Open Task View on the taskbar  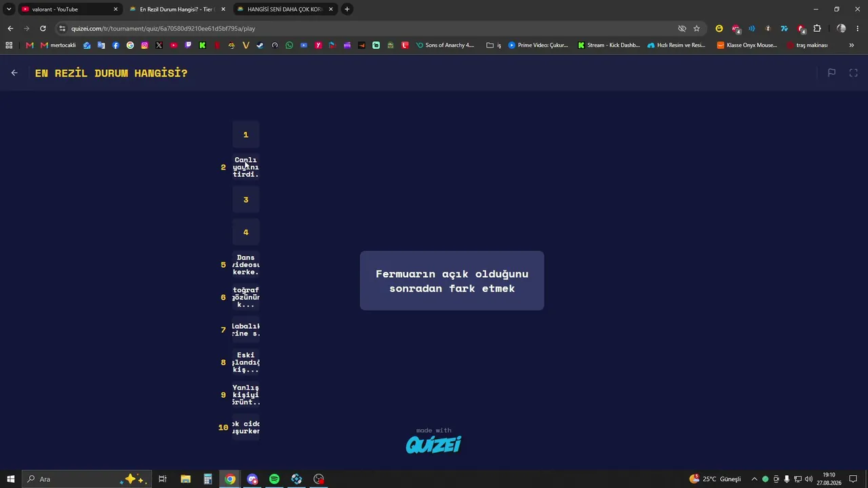[163, 479]
